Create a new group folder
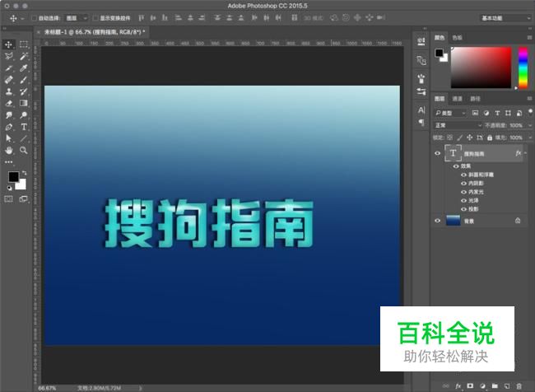 pos(495,386)
